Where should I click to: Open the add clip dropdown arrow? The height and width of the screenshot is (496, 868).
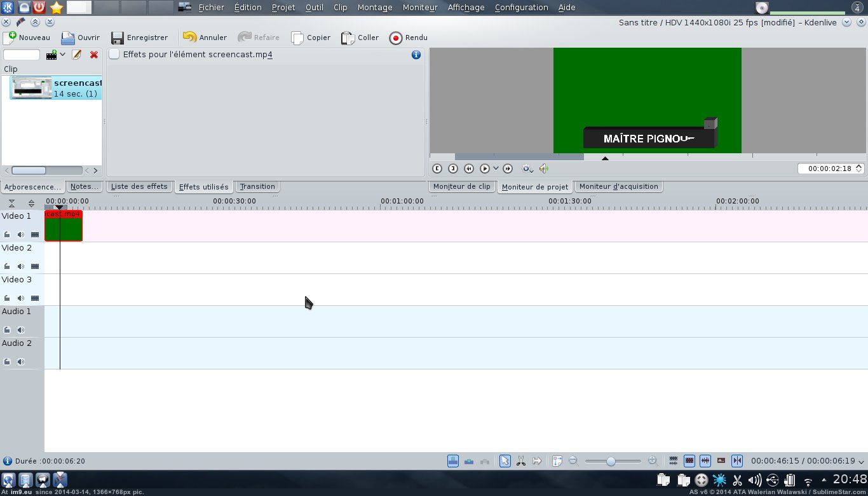tap(62, 55)
